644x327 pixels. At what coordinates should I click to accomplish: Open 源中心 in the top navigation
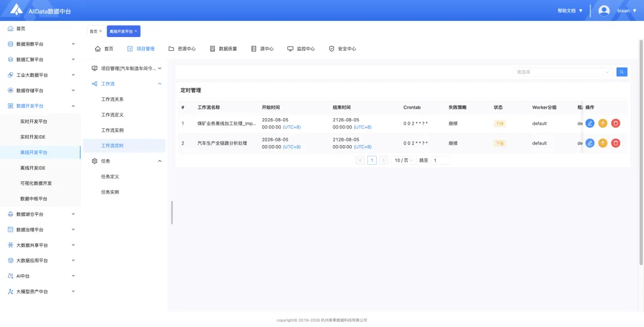tap(262, 48)
